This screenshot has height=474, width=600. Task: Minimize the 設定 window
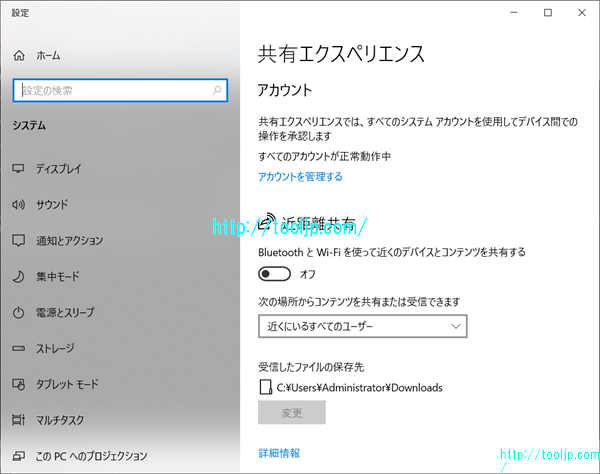[x=514, y=13]
